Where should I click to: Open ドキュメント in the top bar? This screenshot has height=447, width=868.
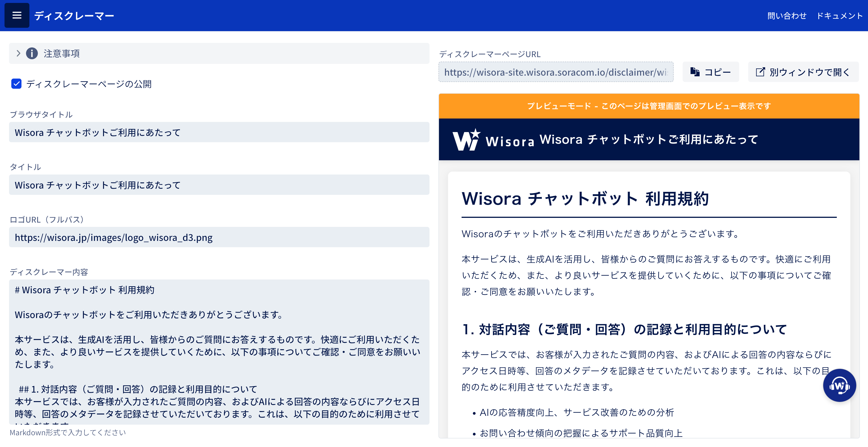tap(839, 16)
